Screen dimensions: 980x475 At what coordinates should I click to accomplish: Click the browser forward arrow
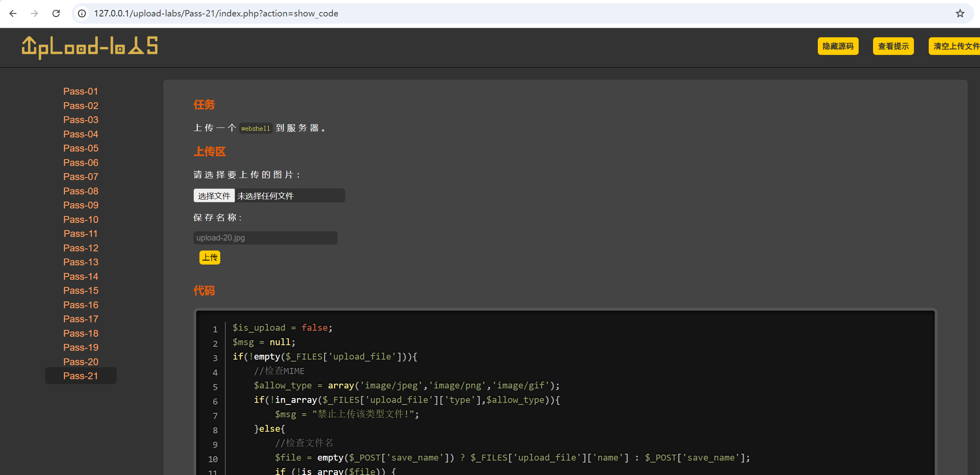(34, 13)
